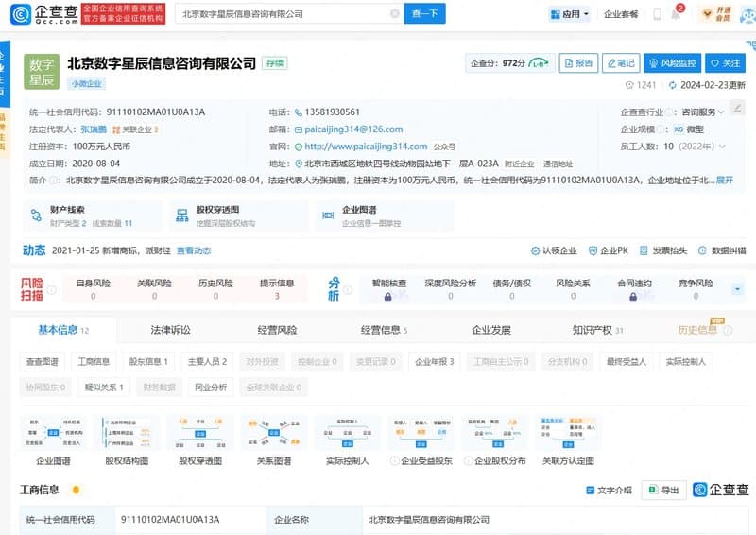Click 提示信息 count 3

277,296
